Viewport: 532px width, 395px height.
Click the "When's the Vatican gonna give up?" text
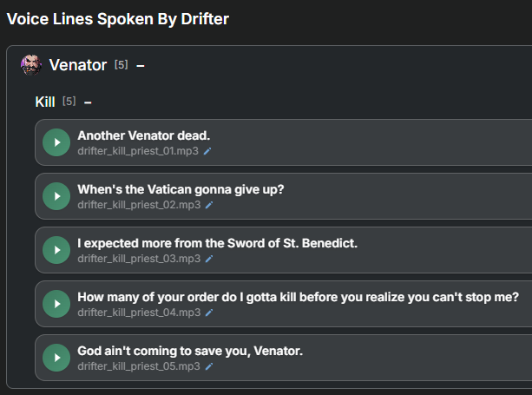point(181,189)
